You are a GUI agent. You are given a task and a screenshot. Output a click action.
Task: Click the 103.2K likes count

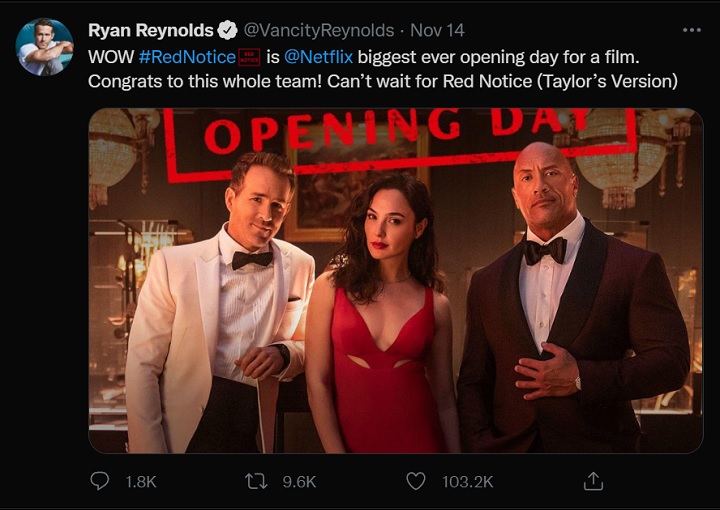pyautogui.click(x=467, y=481)
